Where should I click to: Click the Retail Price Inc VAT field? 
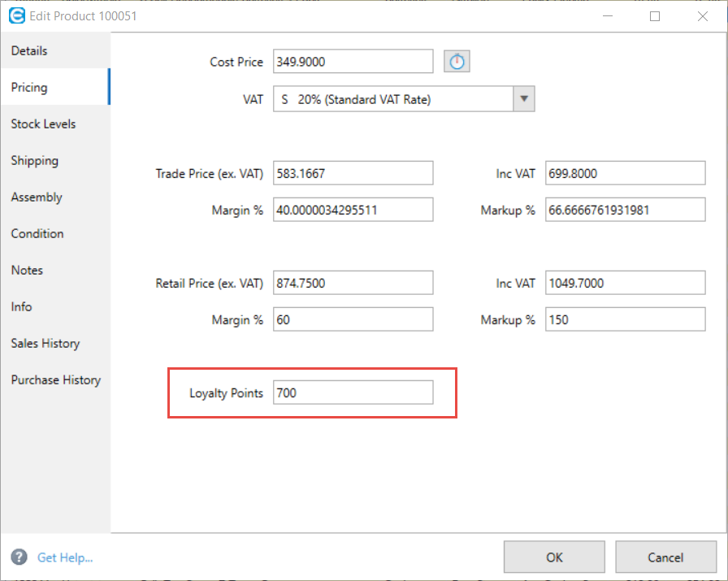pos(625,283)
